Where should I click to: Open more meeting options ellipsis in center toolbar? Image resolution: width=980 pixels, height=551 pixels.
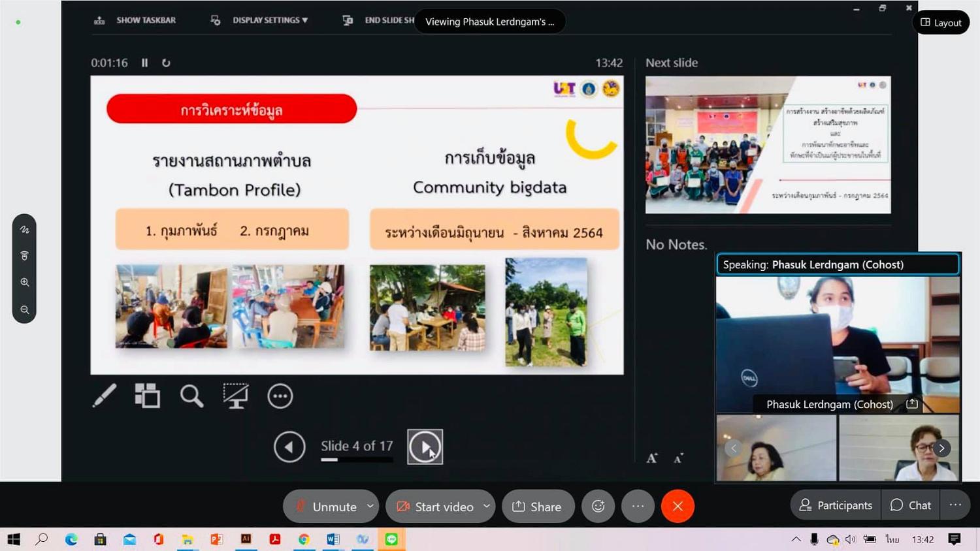pos(638,506)
